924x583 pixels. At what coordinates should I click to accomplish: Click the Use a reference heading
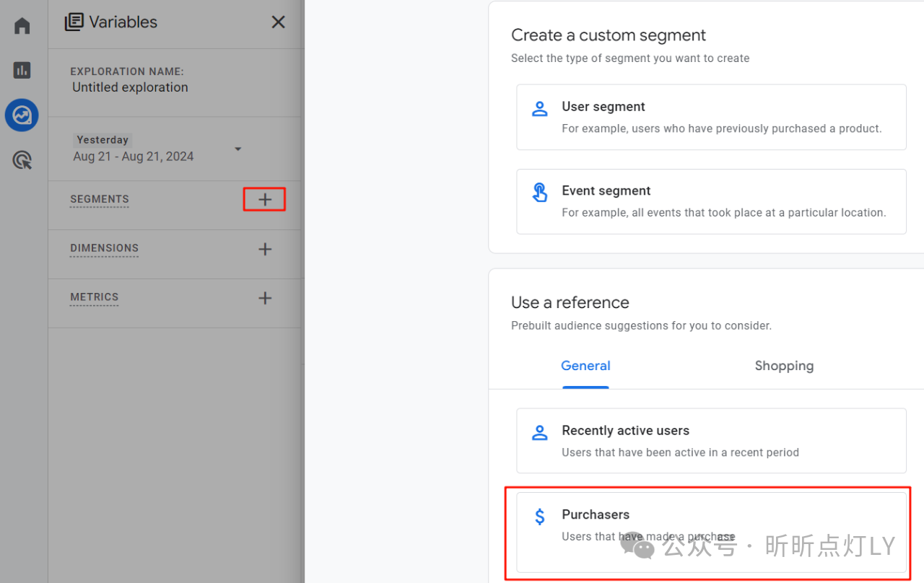pyautogui.click(x=570, y=302)
